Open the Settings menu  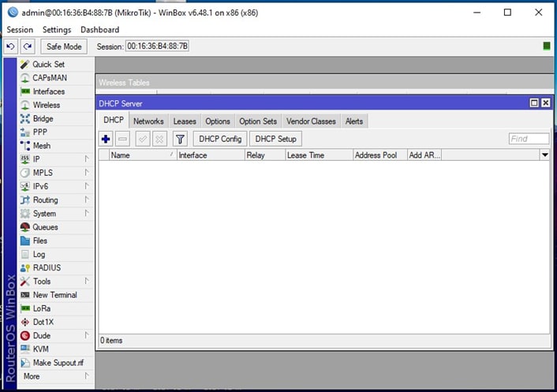point(57,30)
